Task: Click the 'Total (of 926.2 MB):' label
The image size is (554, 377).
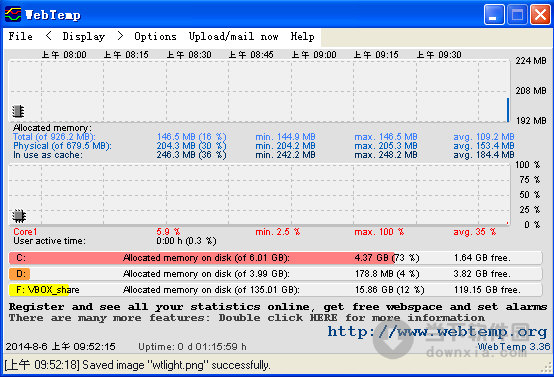Action: tap(54, 137)
